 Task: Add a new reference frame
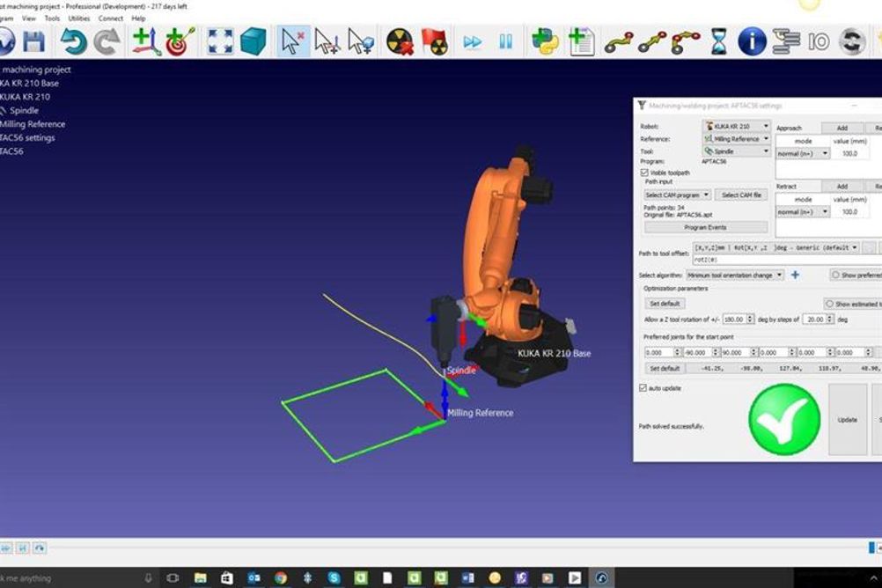[x=146, y=41]
